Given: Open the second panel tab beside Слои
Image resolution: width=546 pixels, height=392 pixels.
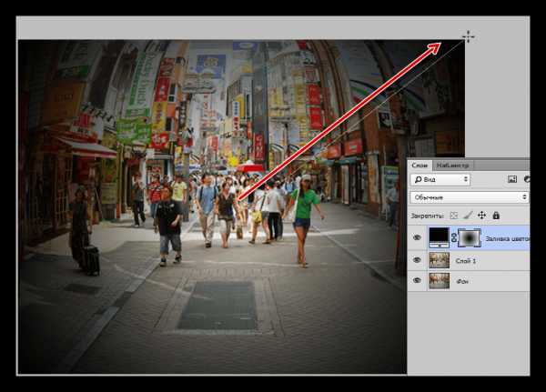Looking at the screenshot, I should tap(452, 166).
